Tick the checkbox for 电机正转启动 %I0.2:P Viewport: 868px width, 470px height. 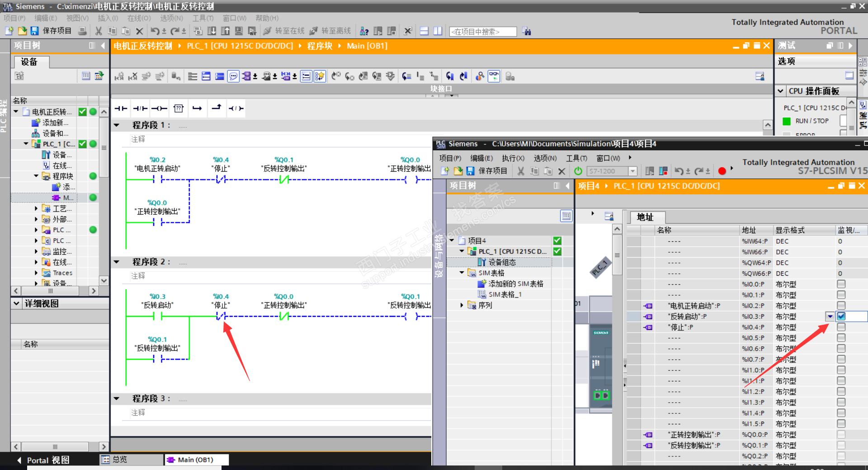[841, 306]
